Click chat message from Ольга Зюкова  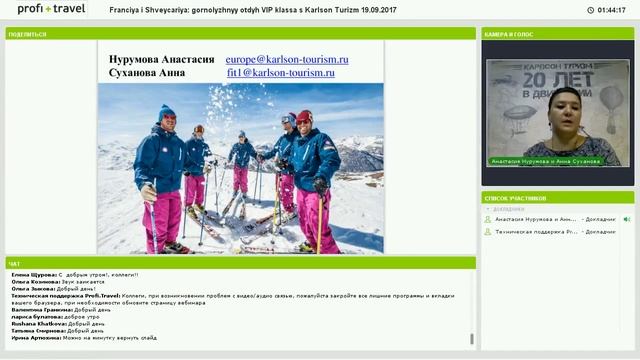pyautogui.click(x=53, y=289)
